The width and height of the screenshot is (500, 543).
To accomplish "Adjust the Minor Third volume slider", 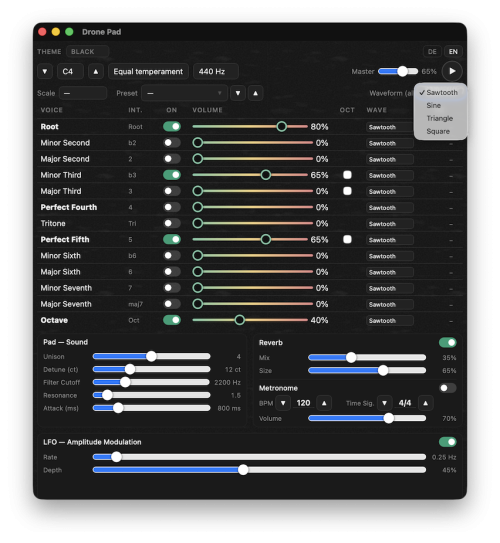I will (x=250, y=175).
